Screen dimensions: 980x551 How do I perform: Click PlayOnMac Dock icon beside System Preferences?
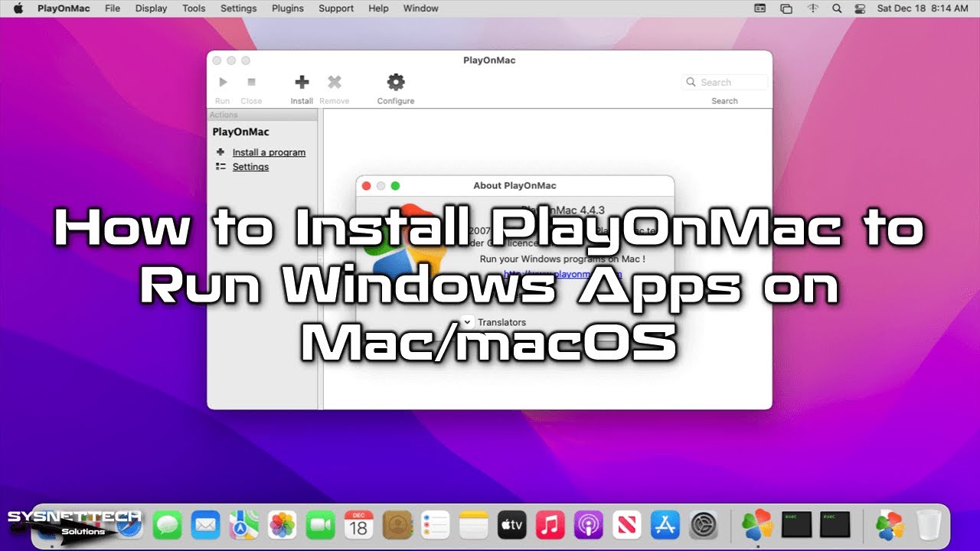tap(757, 526)
